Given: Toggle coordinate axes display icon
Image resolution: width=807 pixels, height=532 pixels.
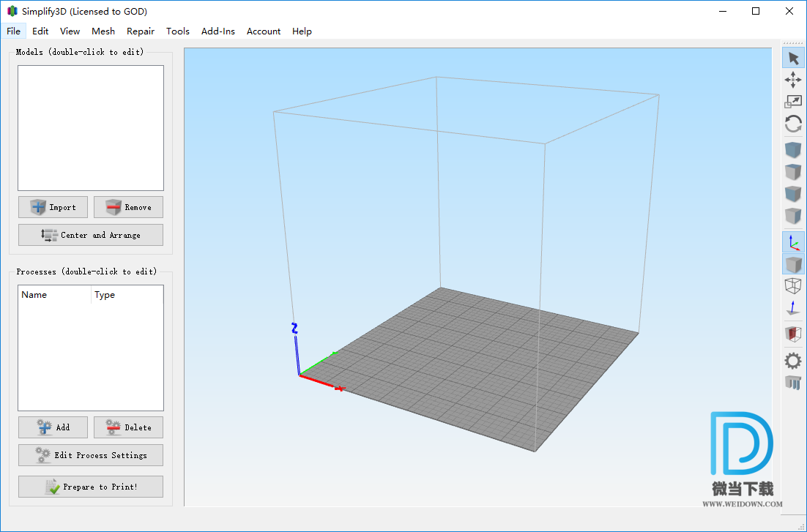Looking at the screenshot, I should [793, 241].
